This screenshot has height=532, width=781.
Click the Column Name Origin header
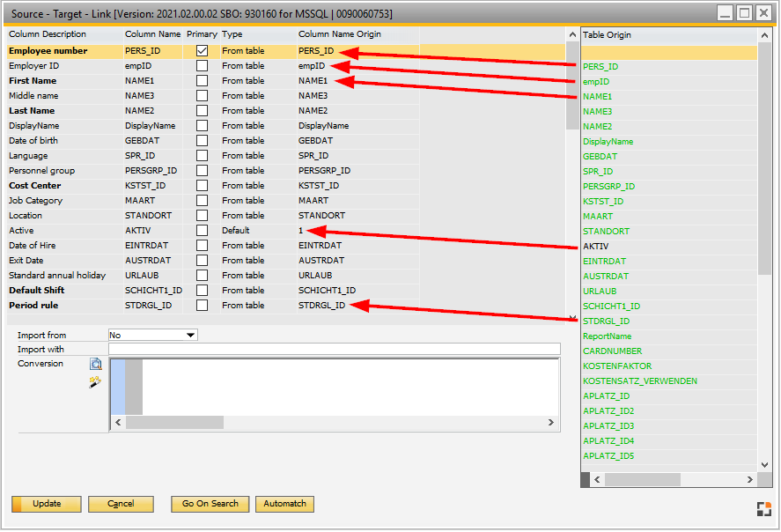(337, 34)
